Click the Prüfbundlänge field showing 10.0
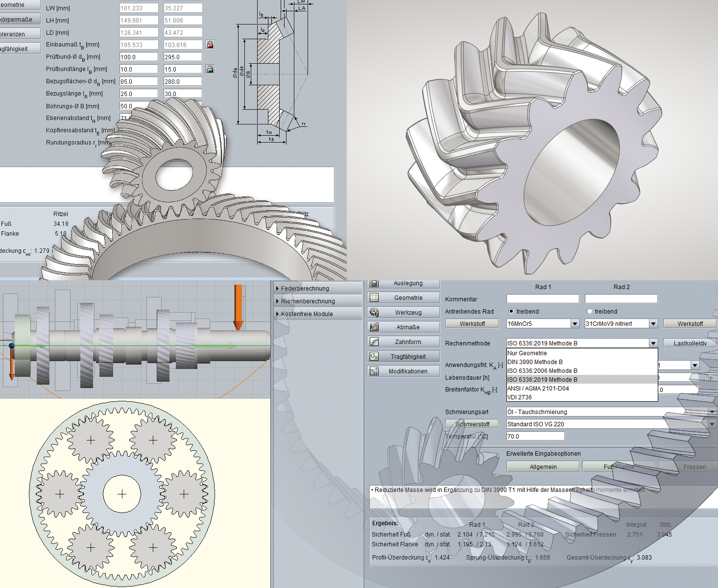The image size is (718, 588). 139,69
